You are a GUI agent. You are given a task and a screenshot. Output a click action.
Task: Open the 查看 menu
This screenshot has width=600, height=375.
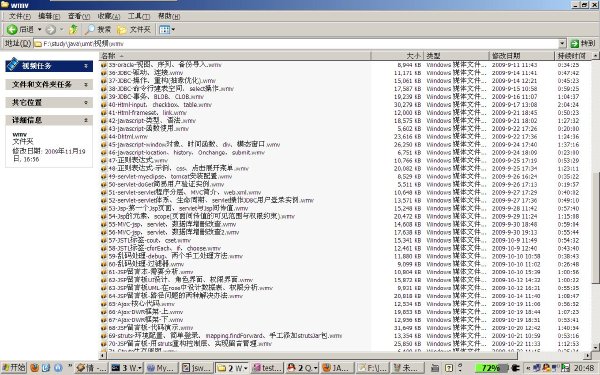point(79,16)
